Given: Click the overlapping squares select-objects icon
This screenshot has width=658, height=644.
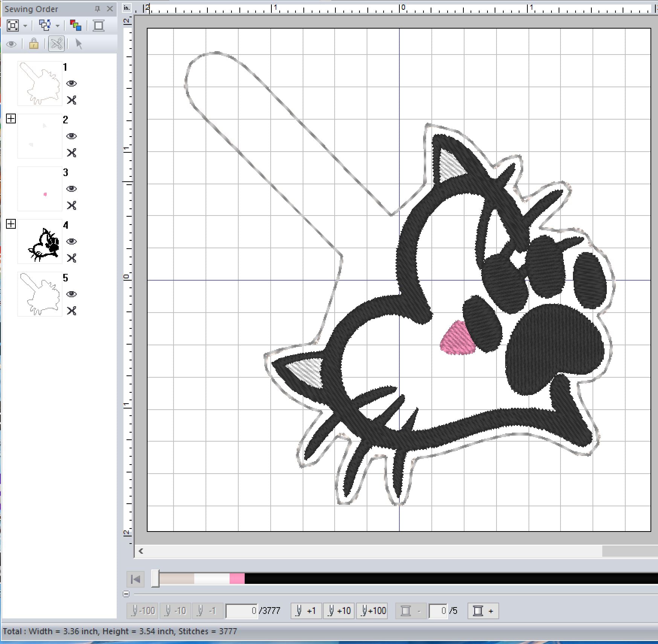Looking at the screenshot, I should [x=45, y=26].
